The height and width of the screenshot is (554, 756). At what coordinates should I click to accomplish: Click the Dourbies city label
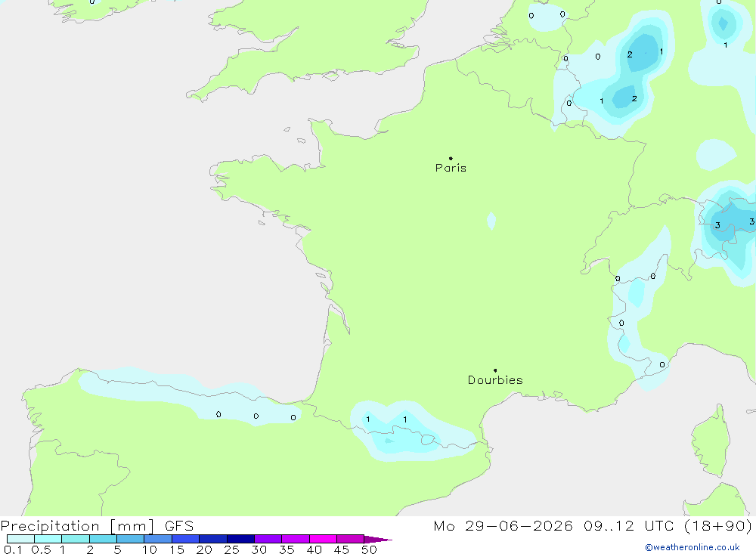(495, 380)
